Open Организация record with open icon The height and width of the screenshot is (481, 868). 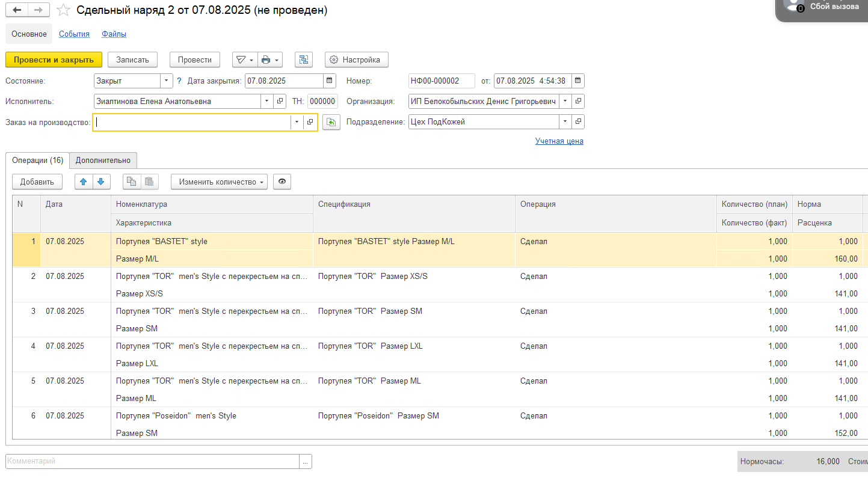pyautogui.click(x=577, y=101)
